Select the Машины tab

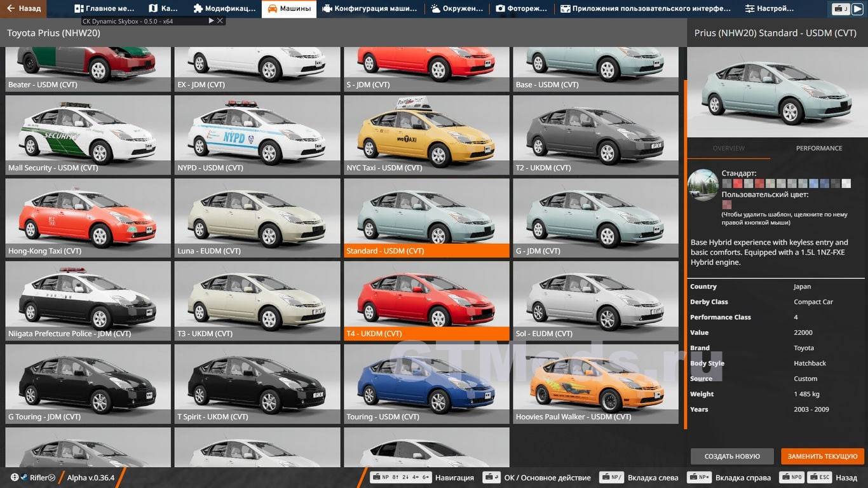coord(289,9)
